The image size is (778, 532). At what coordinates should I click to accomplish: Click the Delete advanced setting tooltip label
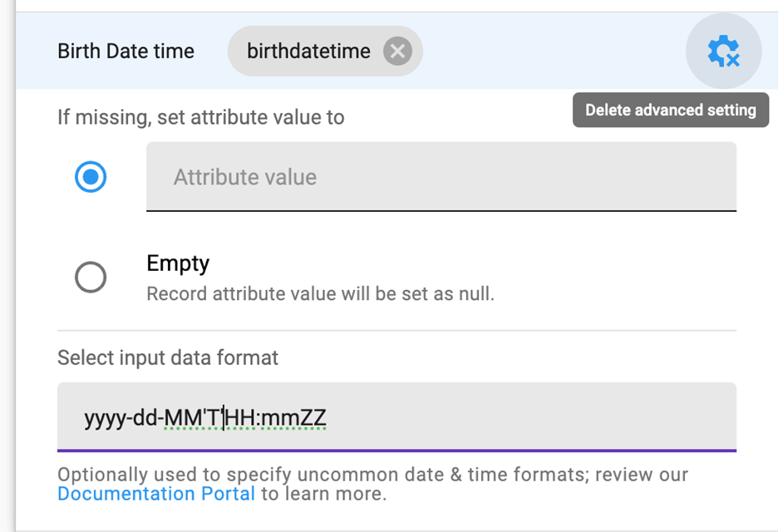pyautogui.click(x=670, y=110)
